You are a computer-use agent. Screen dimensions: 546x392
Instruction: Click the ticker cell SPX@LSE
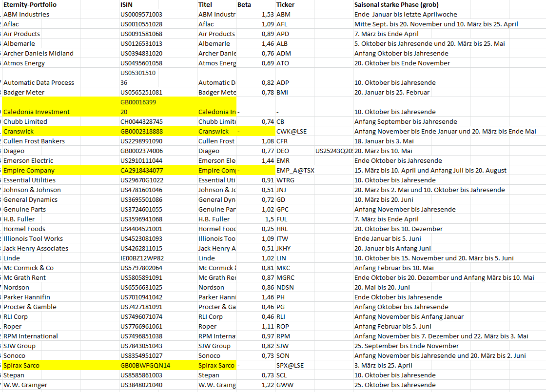pos(290,365)
